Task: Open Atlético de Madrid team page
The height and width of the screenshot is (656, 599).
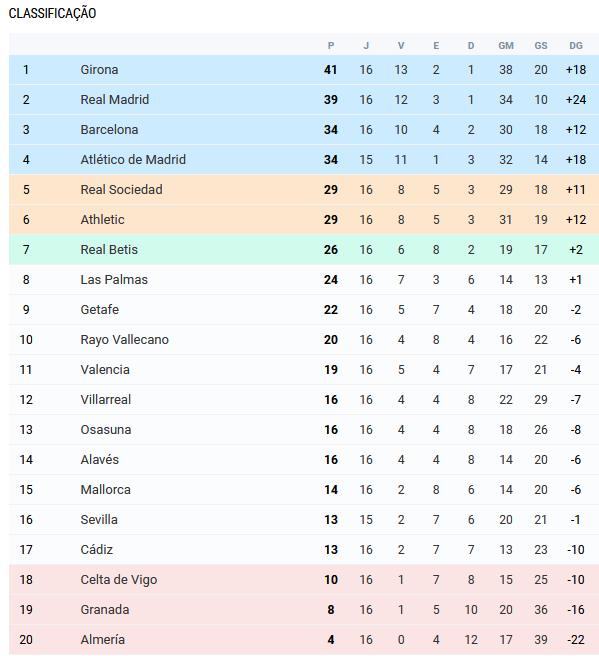Action: (133, 159)
